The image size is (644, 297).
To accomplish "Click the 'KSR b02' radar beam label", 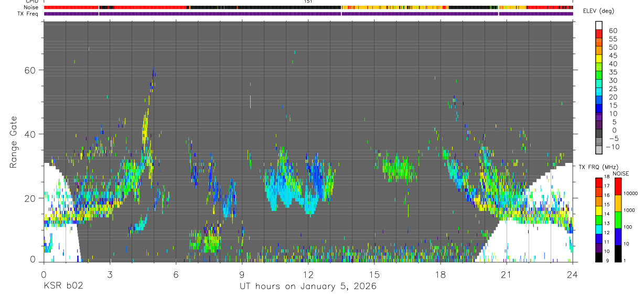I will click(63, 287).
